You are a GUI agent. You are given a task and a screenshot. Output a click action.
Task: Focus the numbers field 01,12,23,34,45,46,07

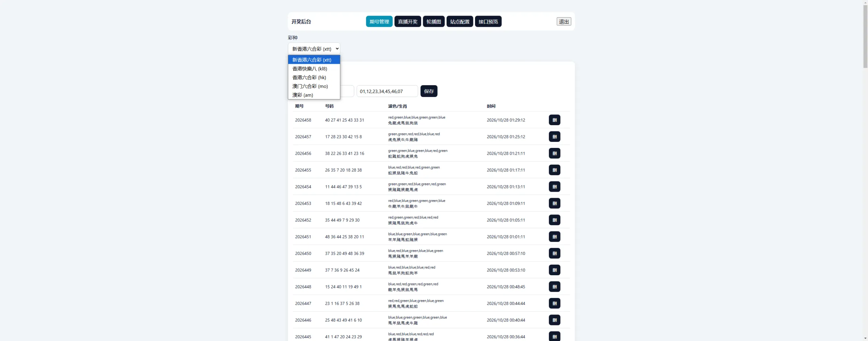click(387, 91)
